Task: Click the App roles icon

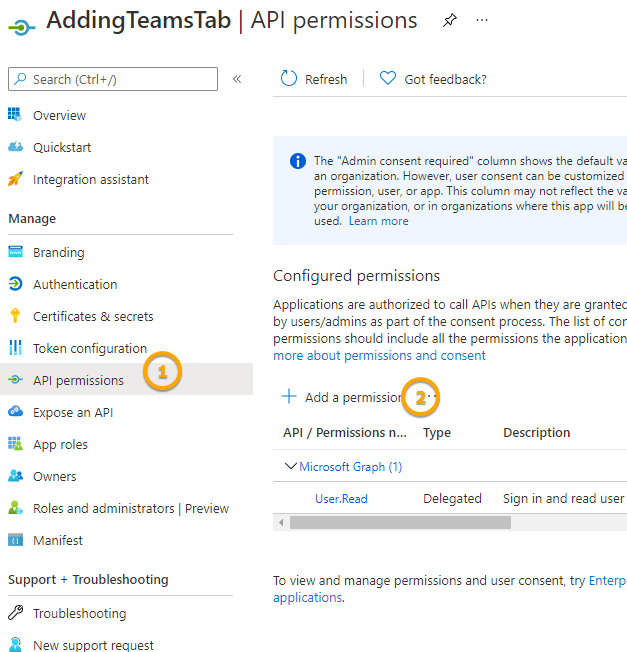Action: 15,444
